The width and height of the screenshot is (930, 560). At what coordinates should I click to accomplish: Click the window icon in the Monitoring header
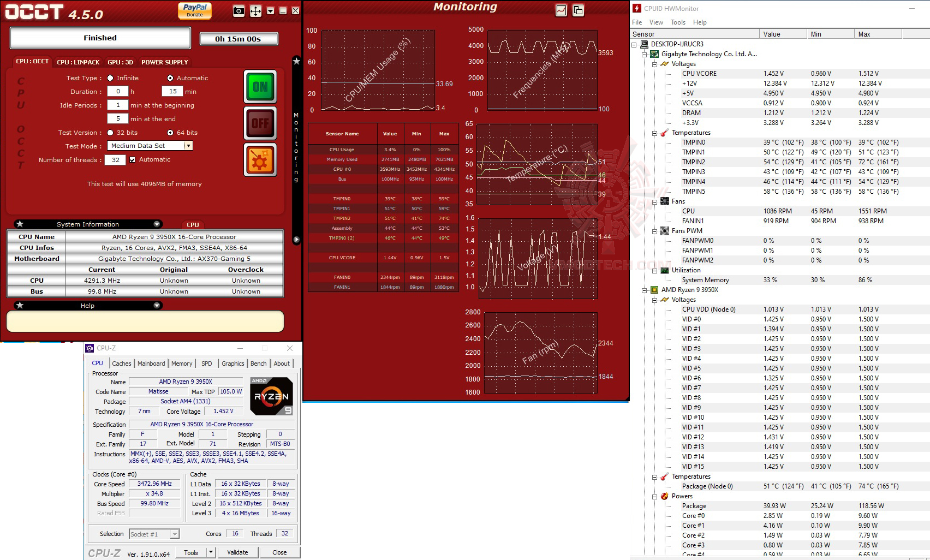click(578, 10)
